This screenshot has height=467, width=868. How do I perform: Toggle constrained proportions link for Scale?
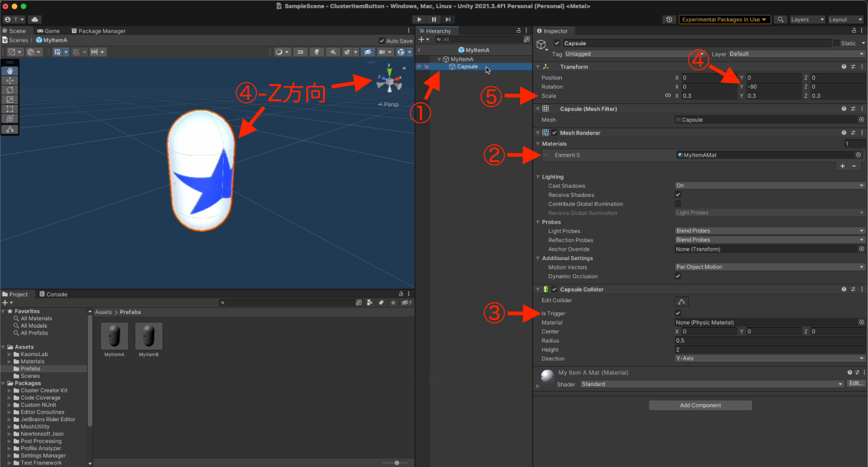[x=668, y=96]
